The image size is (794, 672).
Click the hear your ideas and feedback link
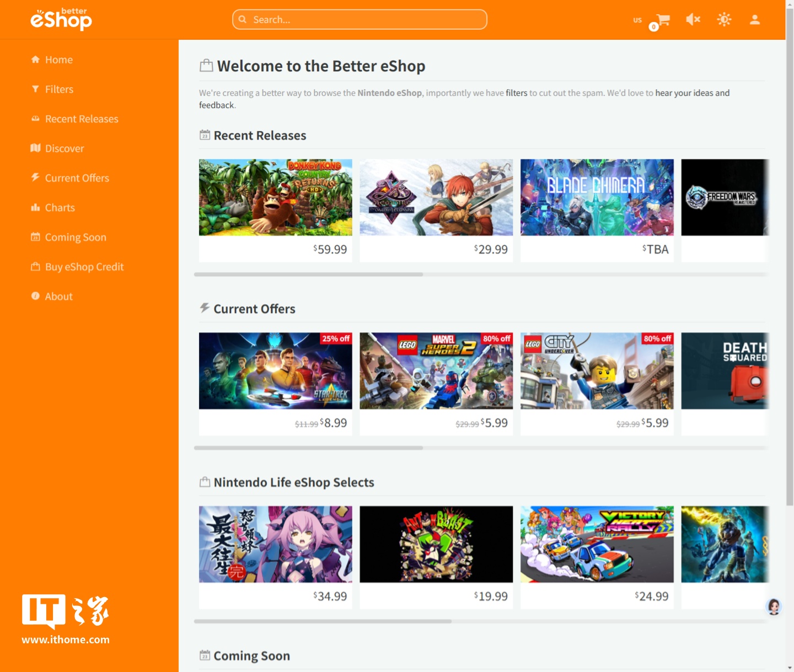[691, 93]
